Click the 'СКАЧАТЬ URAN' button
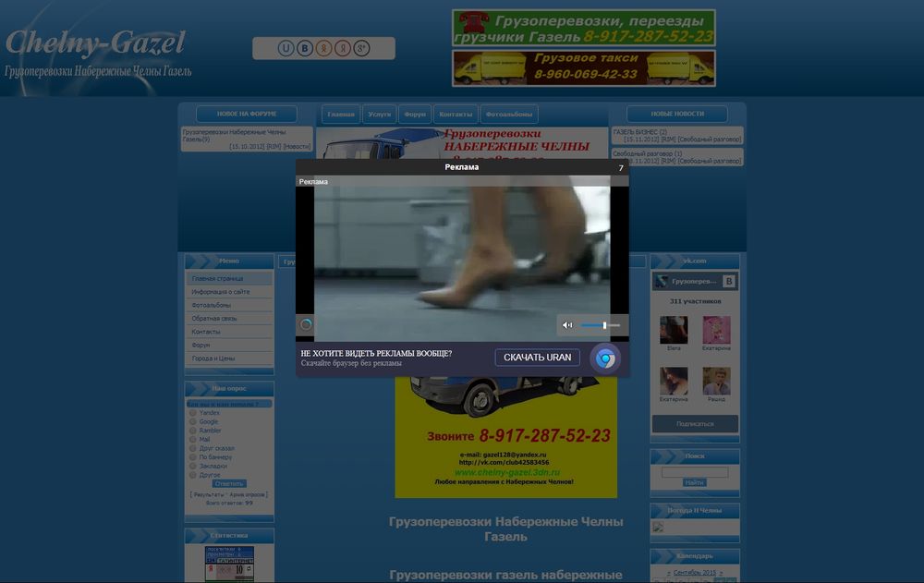Screen dimensions: 924x583 pos(538,358)
